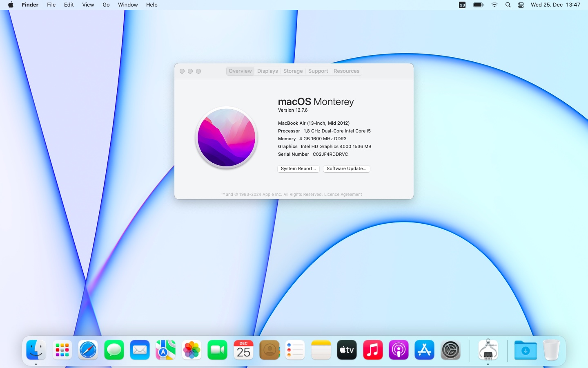Launch Safari from the Dock

point(88,350)
